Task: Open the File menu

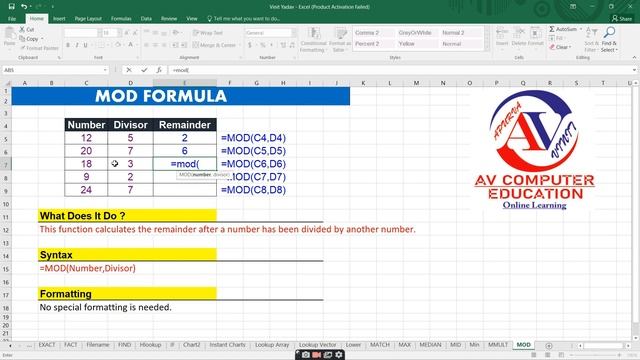Action: pyautogui.click(x=12, y=18)
